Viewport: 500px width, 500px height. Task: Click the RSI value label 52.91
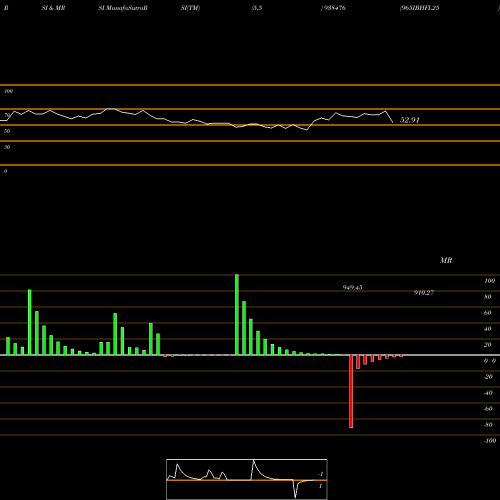tap(409, 120)
